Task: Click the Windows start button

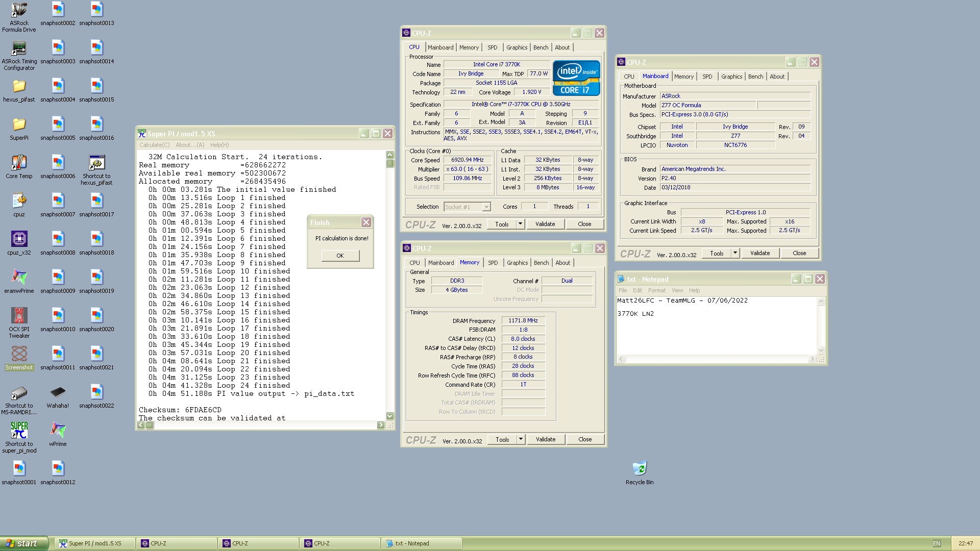Action: (24, 543)
